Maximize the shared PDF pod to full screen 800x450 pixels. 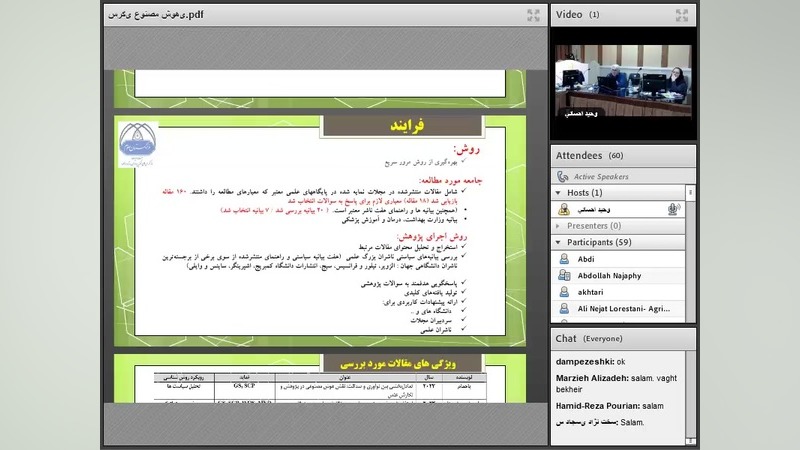[533, 15]
